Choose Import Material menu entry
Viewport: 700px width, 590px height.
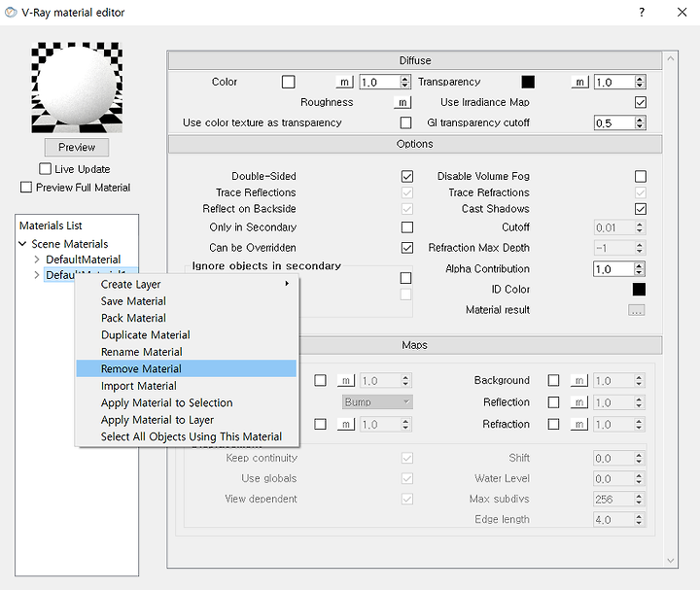[x=138, y=386]
